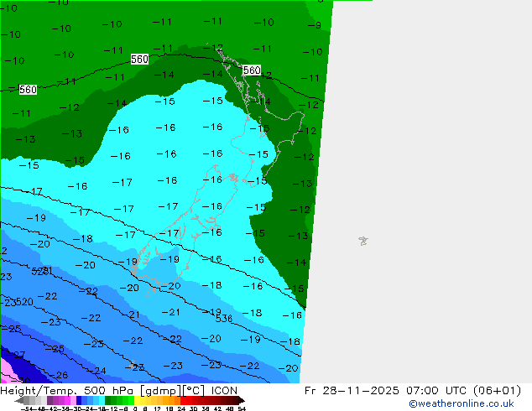This screenshot has height=411, width=532.
Task: Select the bright red swatch in the temperature legend
Action: [x=183, y=400]
